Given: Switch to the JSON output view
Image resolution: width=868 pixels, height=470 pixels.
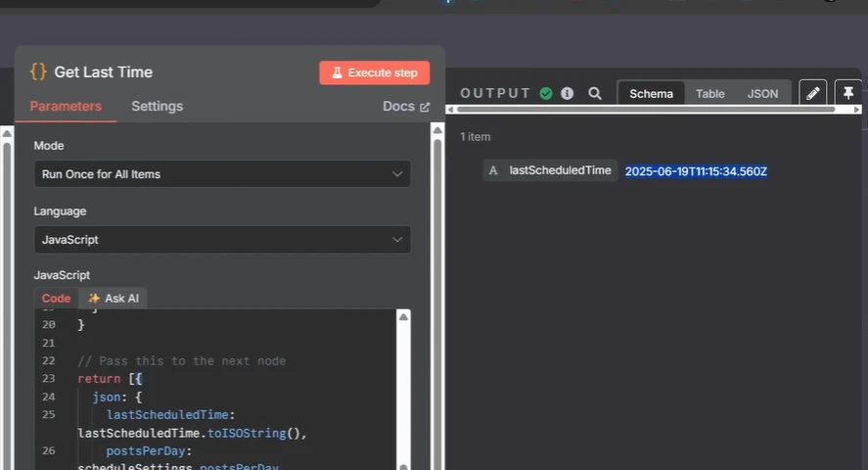Looking at the screenshot, I should pyautogui.click(x=762, y=94).
